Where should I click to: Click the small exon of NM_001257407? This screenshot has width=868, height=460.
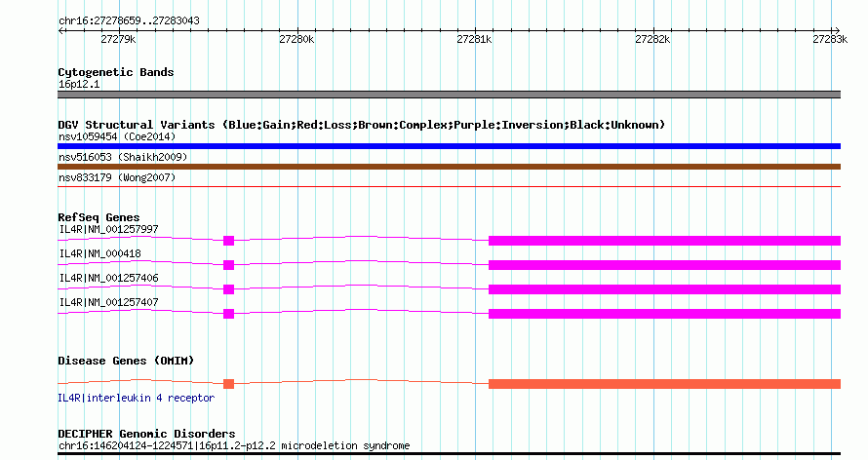pos(228,314)
